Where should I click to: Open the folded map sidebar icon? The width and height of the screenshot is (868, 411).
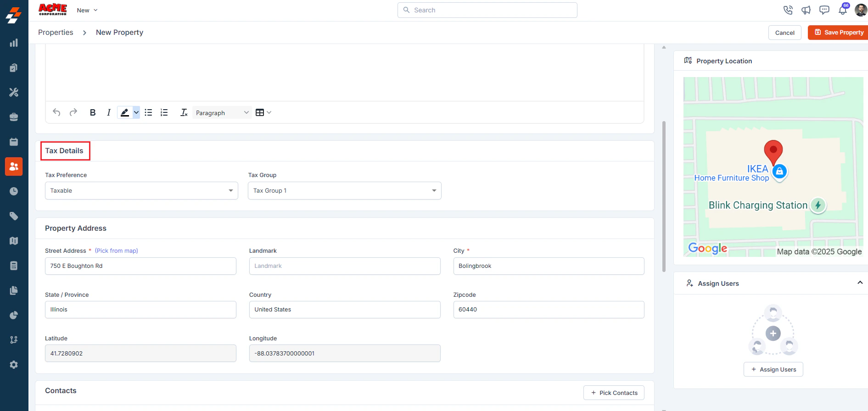coord(14,241)
